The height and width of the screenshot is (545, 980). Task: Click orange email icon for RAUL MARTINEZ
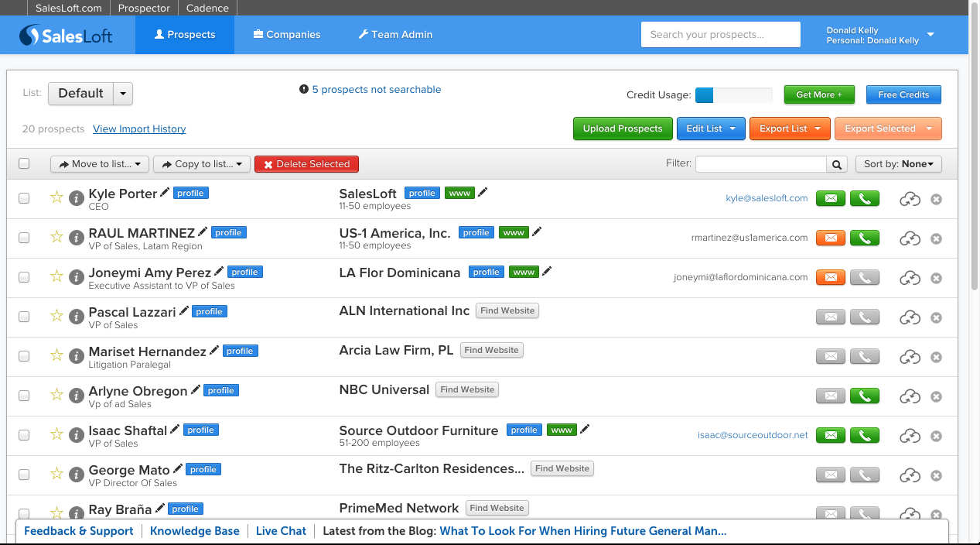click(x=831, y=238)
